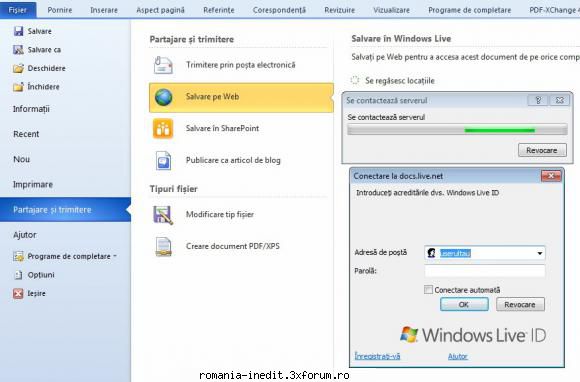Open the Revizuire ribbon tab
Screen dimensions: 580x382
340,10
